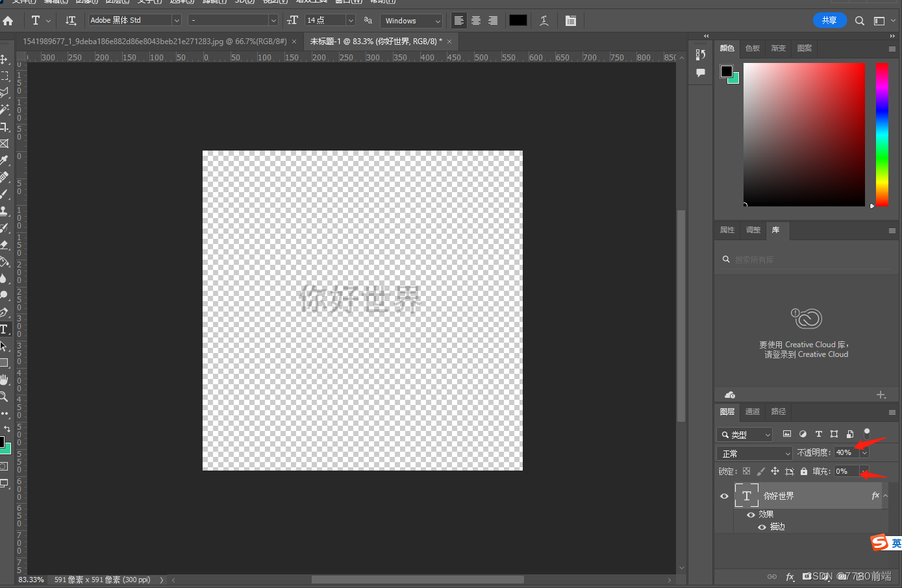Toggle the layer filter on/off switch

click(867, 433)
